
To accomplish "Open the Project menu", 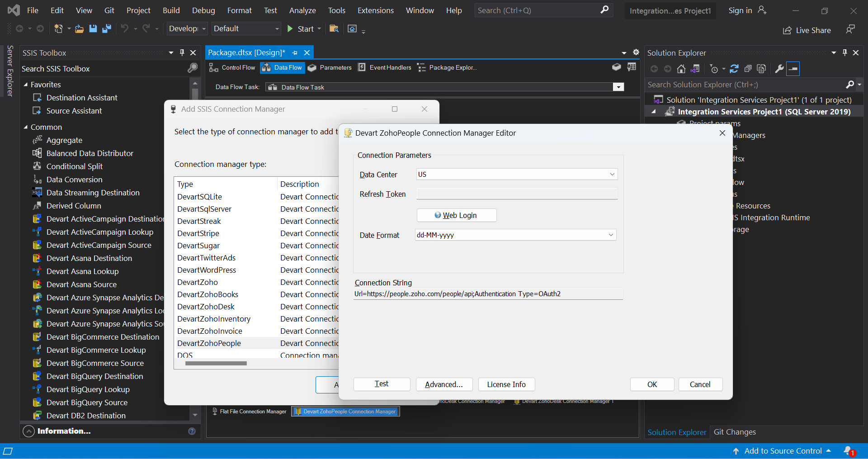I will coord(138,10).
